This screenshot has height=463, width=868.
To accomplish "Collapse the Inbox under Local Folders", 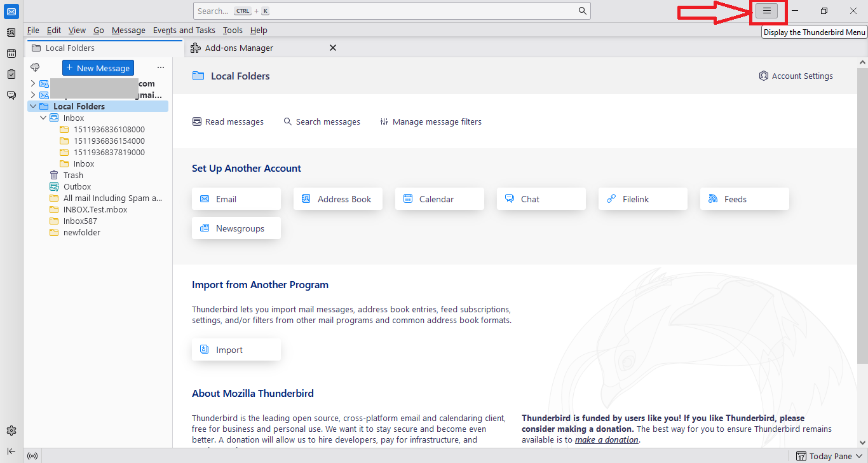I will 43,118.
